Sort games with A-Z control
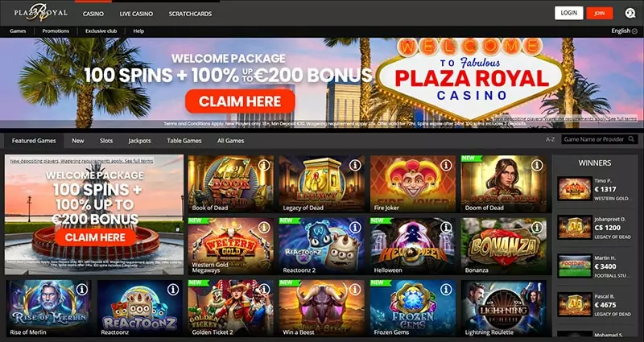The height and width of the screenshot is (342, 644). pos(551,139)
